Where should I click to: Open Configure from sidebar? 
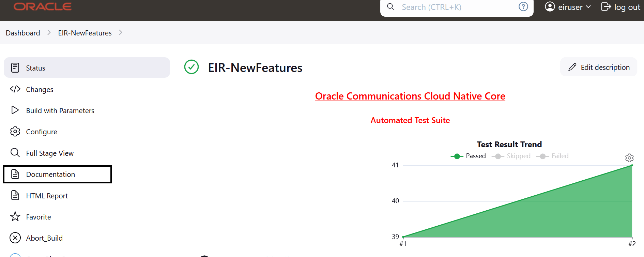pyautogui.click(x=87, y=132)
